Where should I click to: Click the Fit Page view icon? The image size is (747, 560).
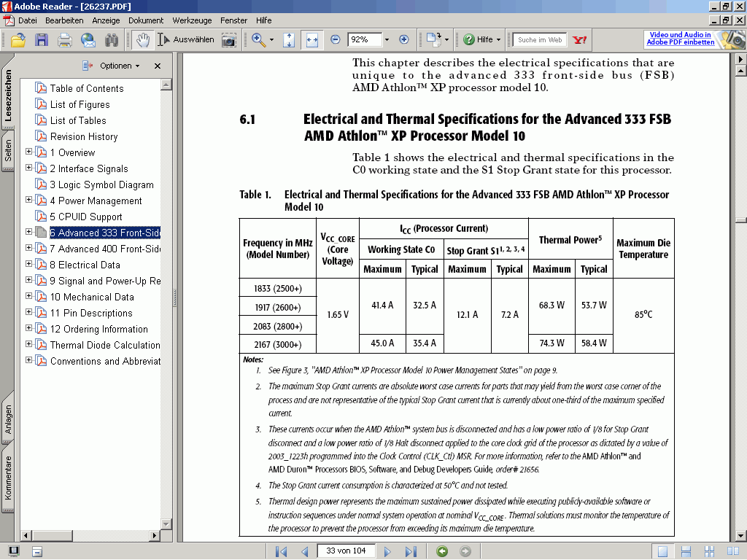[289, 40]
